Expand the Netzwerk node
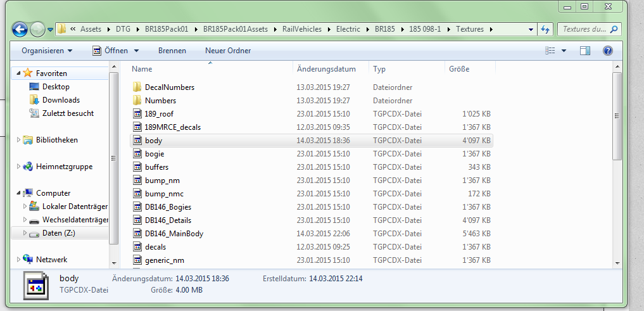Viewport: 644px width, 311px height. (x=18, y=260)
